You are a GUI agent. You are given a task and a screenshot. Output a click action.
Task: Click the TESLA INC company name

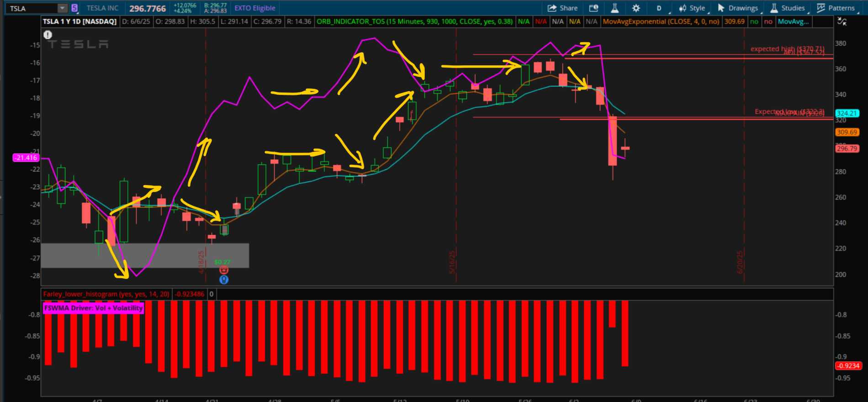pyautogui.click(x=103, y=8)
